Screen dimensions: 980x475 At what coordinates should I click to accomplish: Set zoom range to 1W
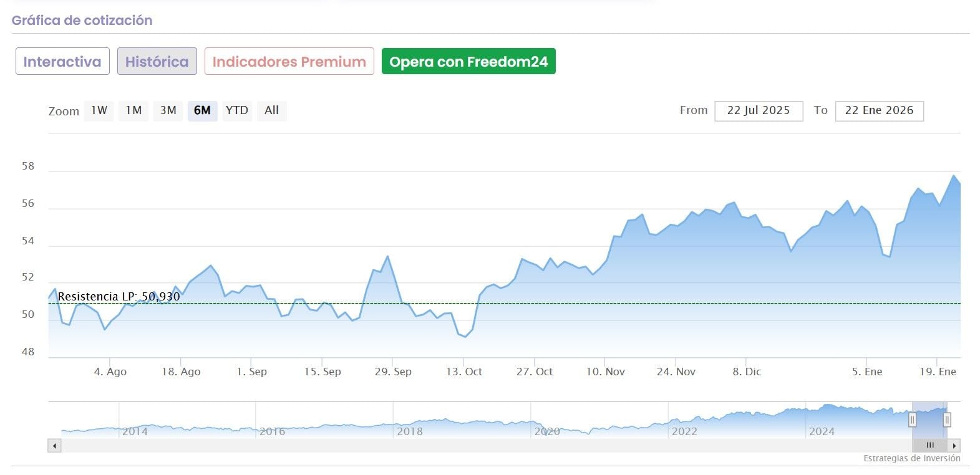(99, 111)
